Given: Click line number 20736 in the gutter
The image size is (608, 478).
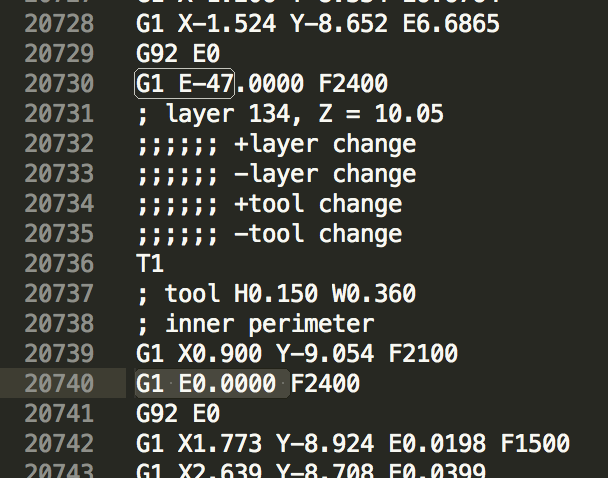Looking at the screenshot, I should point(59,264).
